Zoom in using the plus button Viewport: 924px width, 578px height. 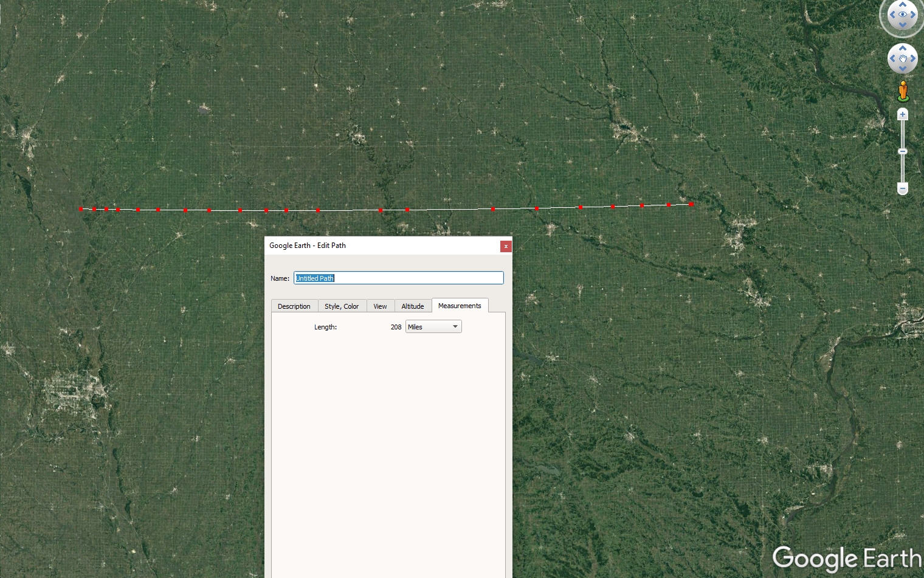coord(903,114)
